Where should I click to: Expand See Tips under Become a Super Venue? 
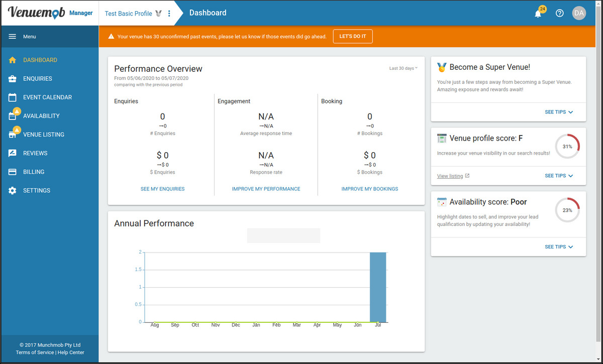[x=559, y=112]
